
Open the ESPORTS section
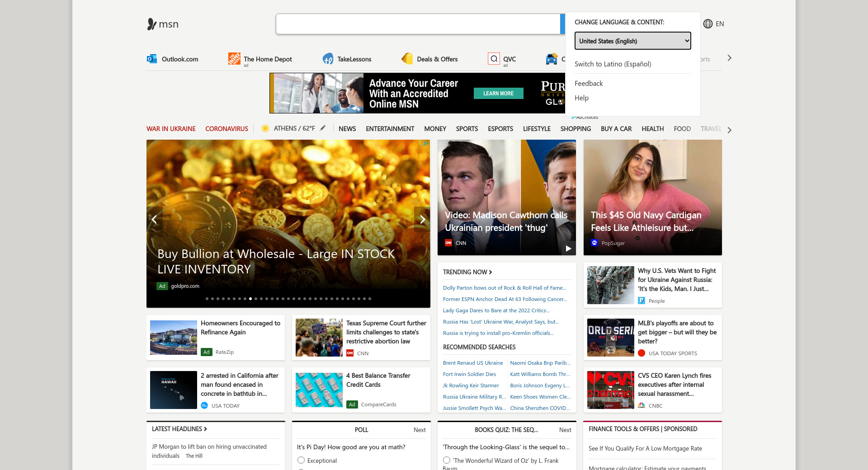pyautogui.click(x=500, y=129)
